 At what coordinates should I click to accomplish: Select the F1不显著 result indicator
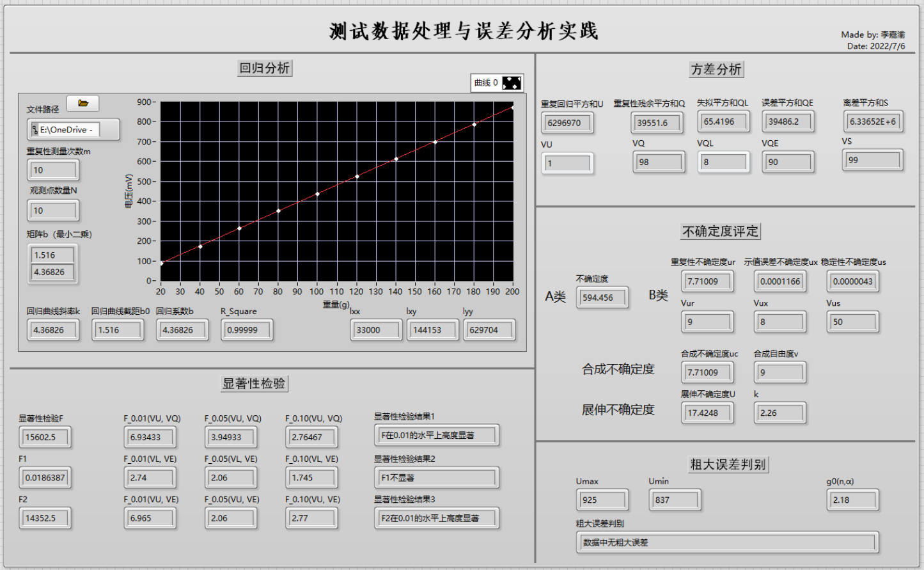[x=437, y=477]
